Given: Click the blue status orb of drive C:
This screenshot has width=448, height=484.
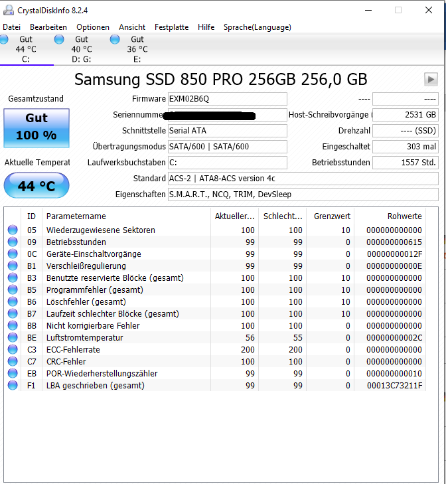Looking at the screenshot, I should (4, 39).
